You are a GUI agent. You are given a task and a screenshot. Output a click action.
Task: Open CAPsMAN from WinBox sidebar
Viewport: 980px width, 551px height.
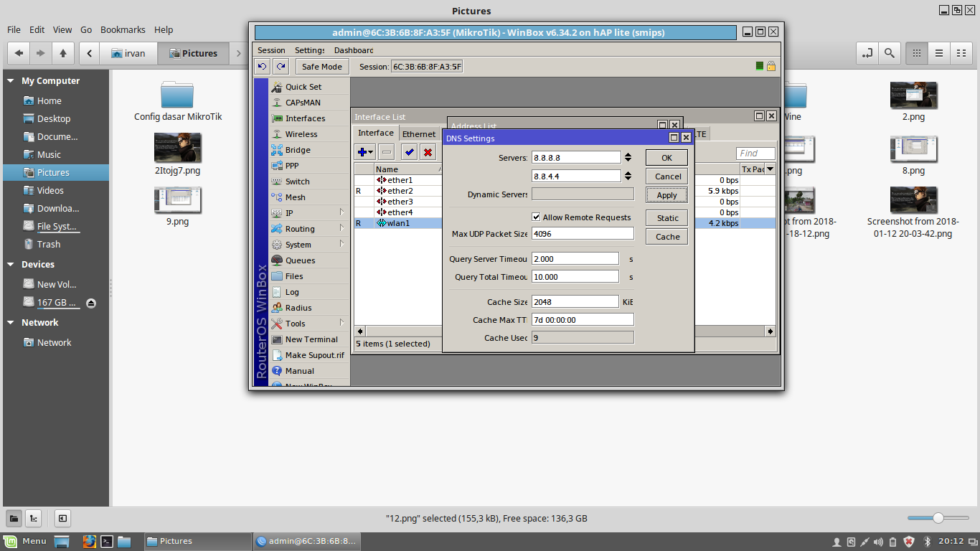click(303, 103)
